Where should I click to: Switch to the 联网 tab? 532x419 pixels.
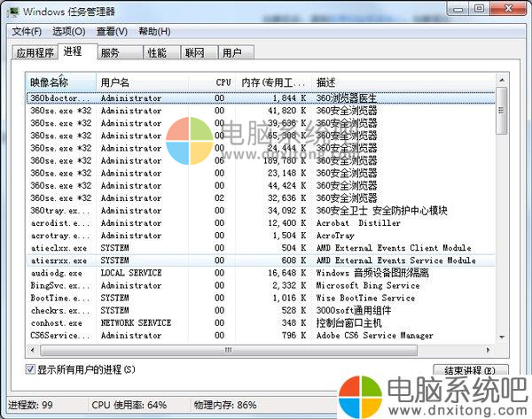point(194,53)
